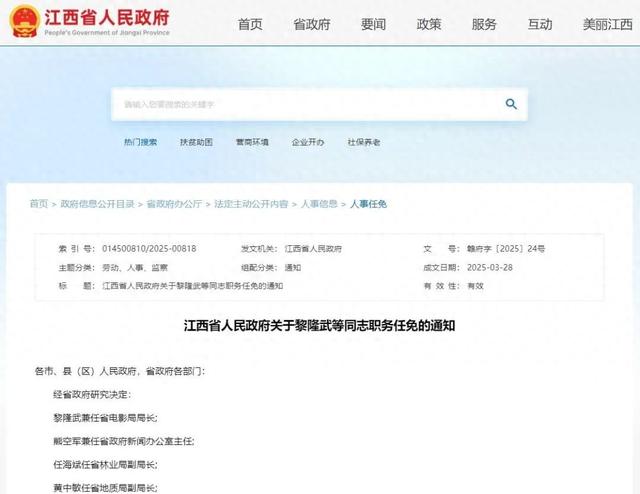Click 人事信息 in the breadcrumb
640x494 pixels.
[x=315, y=203]
